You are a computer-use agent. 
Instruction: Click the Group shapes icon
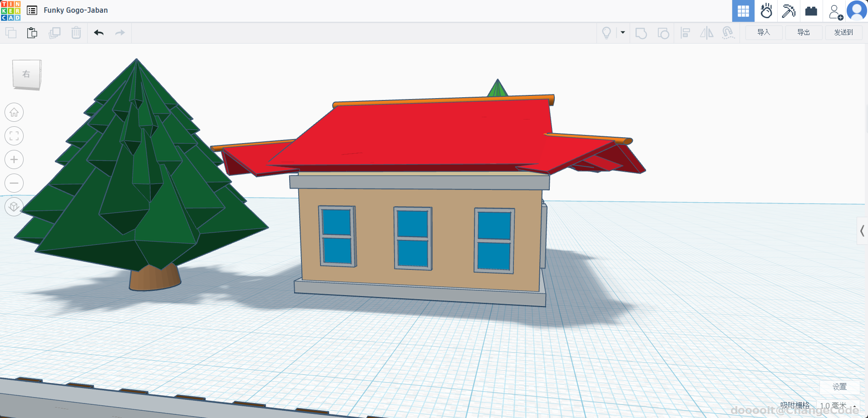point(641,33)
